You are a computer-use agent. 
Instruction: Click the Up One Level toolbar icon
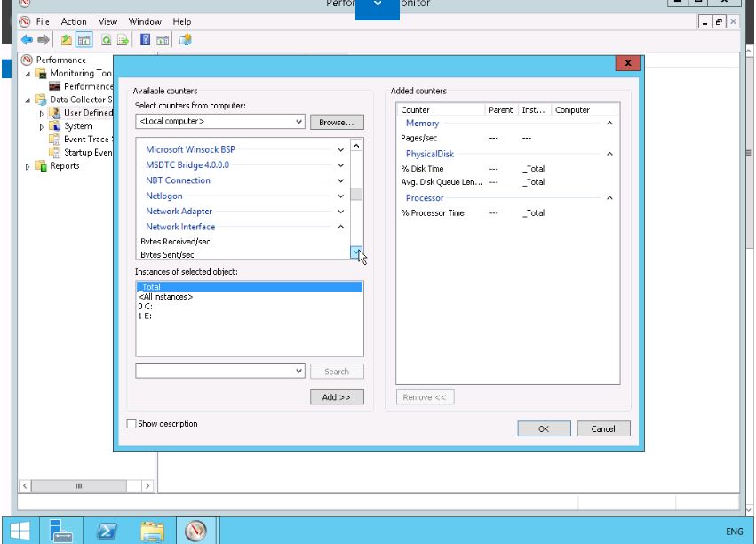tap(68, 40)
